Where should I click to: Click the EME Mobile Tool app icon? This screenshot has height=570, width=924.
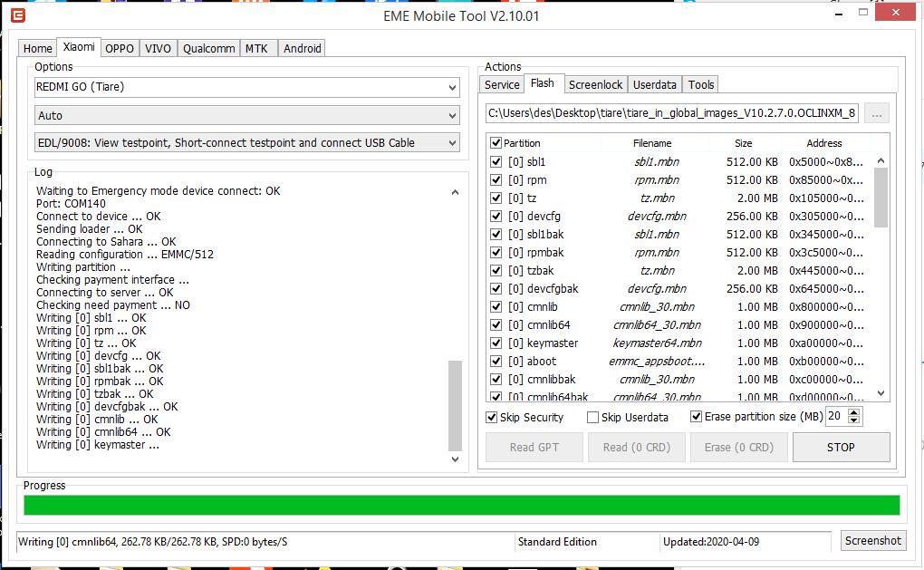[x=18, y=14]
